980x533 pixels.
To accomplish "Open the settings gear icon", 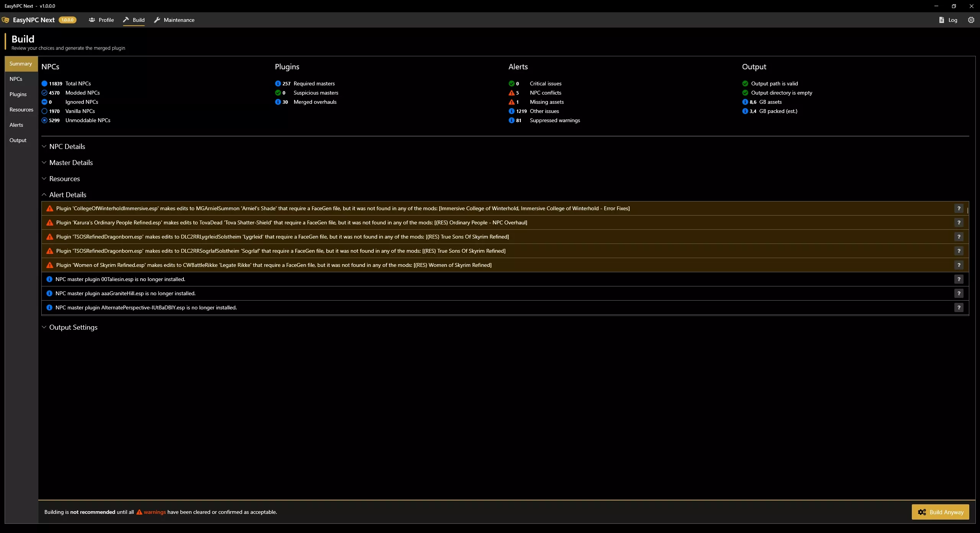I will point(971,20).
